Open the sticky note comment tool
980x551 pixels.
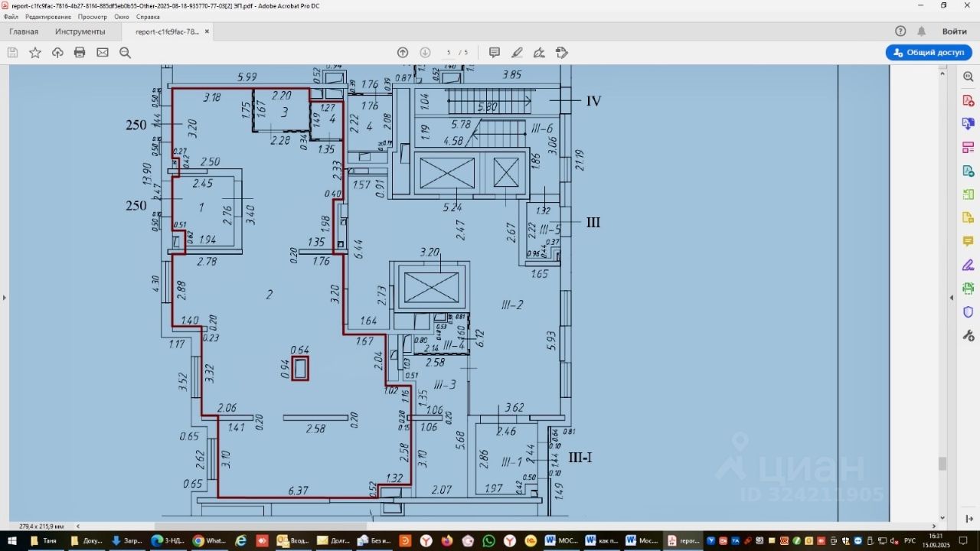(x=495, y=53)
